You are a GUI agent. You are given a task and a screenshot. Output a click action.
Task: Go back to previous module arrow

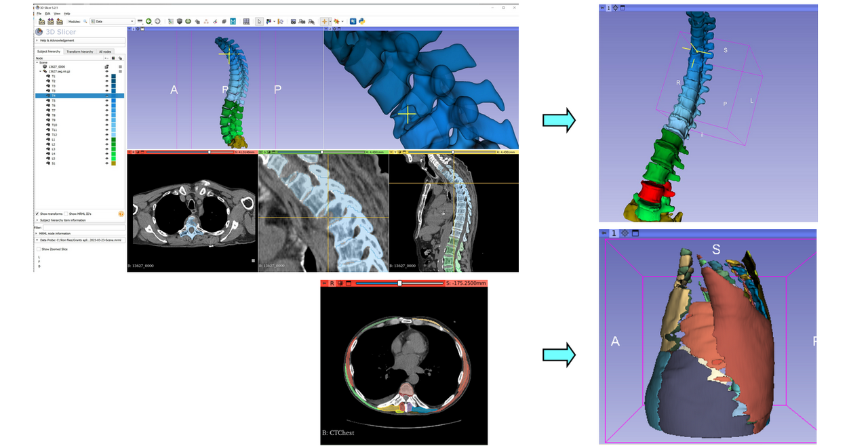149,21
